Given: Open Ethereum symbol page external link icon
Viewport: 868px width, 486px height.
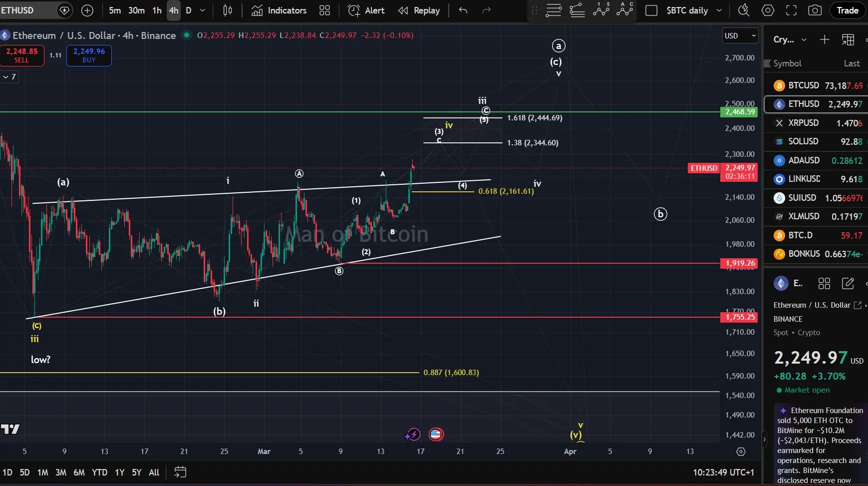Looking at the screenshot, I should pos(858,305).
